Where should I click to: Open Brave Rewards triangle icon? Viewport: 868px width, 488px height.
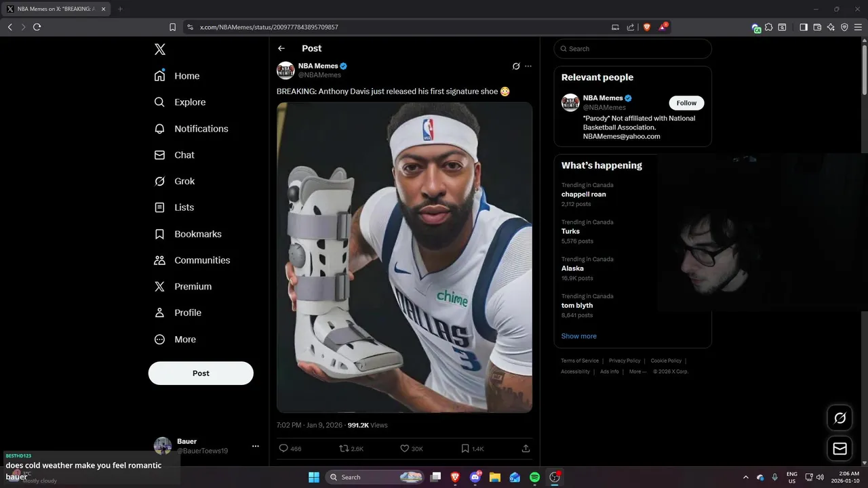[663, 27]
